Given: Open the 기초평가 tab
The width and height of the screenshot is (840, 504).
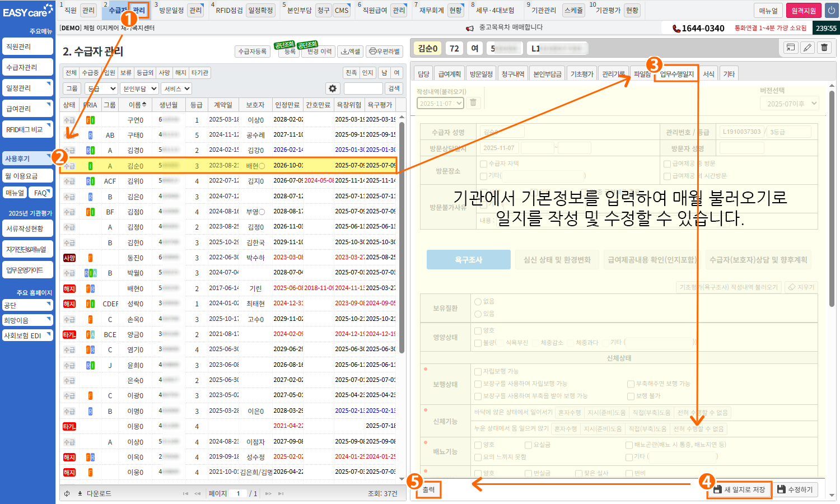Looking at the screenshot, I should (581, 74).
